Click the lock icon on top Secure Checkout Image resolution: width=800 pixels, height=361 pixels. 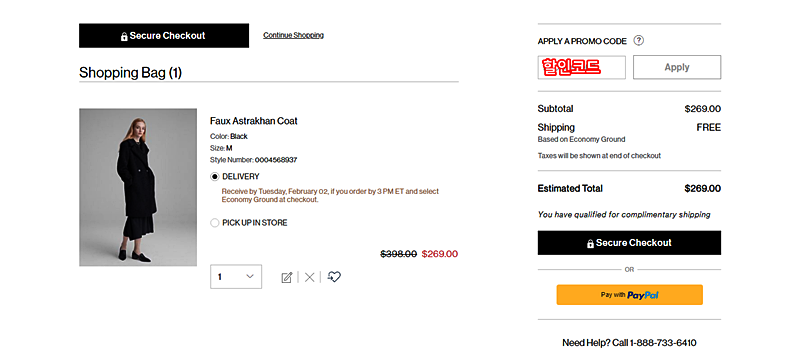[x=124, y=36]
